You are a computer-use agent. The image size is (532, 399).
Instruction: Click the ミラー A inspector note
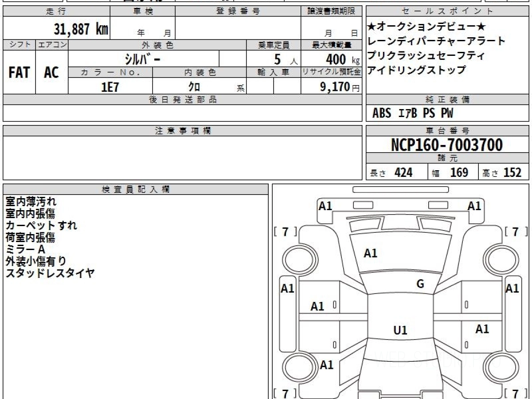(x=25, y=250)
